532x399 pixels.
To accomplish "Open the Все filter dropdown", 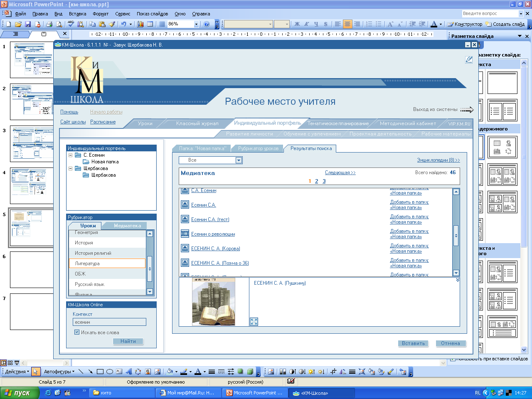I will tap(239, 160).
